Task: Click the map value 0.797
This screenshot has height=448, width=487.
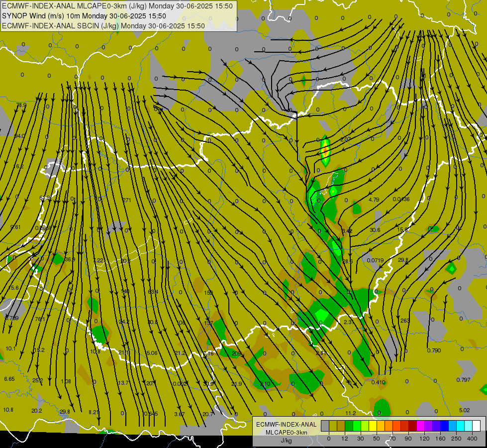Action: point(464,380)
